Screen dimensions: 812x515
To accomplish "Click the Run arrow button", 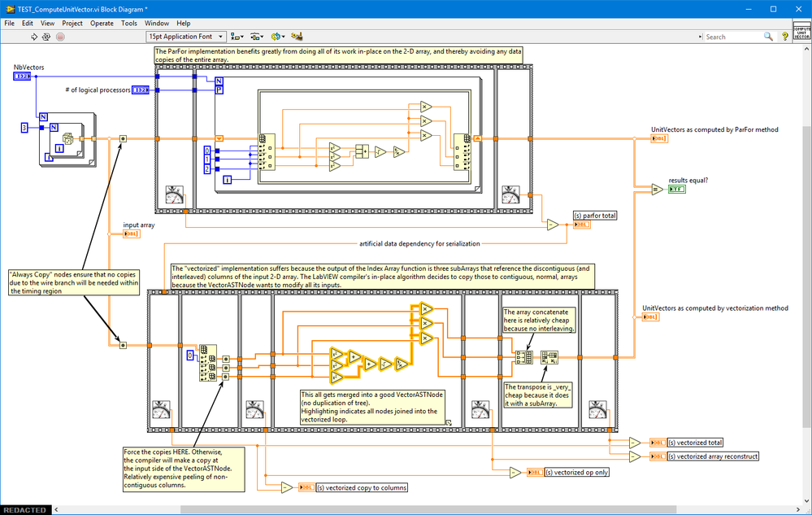I will [x=33, y=37].
